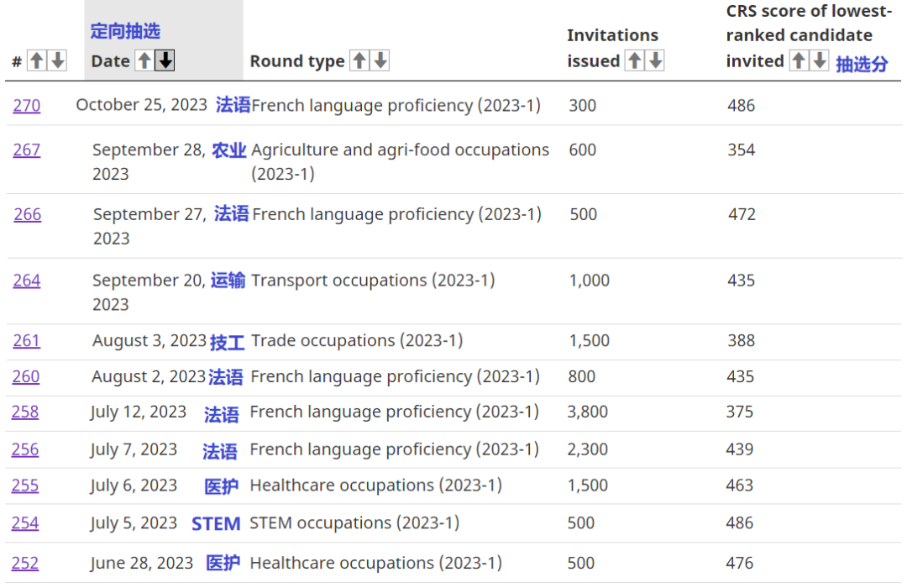Image resolution: width=907 pixels, height=588 pixels.
Task: Open draw round 264 link
Action: click(26, 281)
